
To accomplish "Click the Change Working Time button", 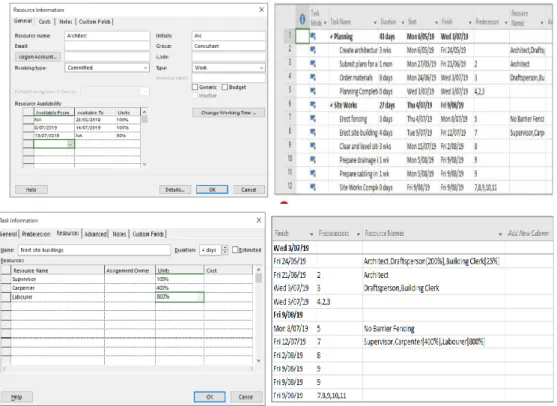I will click(228, 113).
